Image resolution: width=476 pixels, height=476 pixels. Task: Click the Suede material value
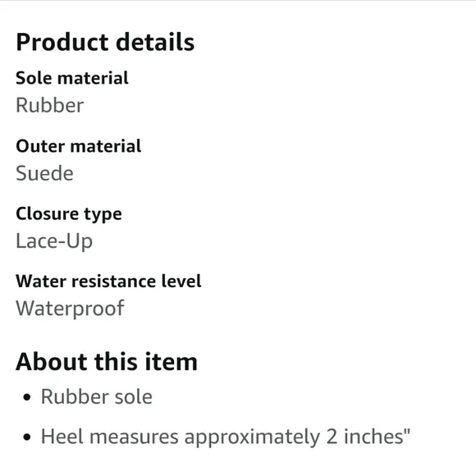tap(44, 173)
